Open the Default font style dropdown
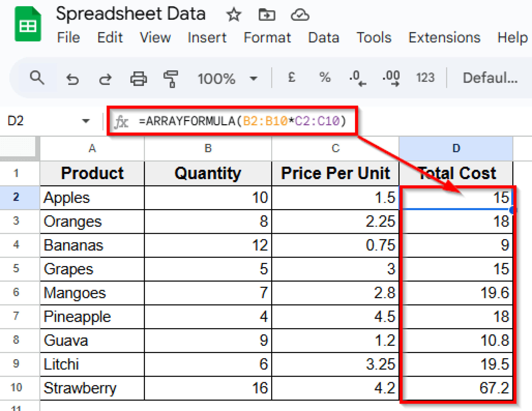Image resolution: width=532 pixels, height=411 pixels. [x=490, y=78]
